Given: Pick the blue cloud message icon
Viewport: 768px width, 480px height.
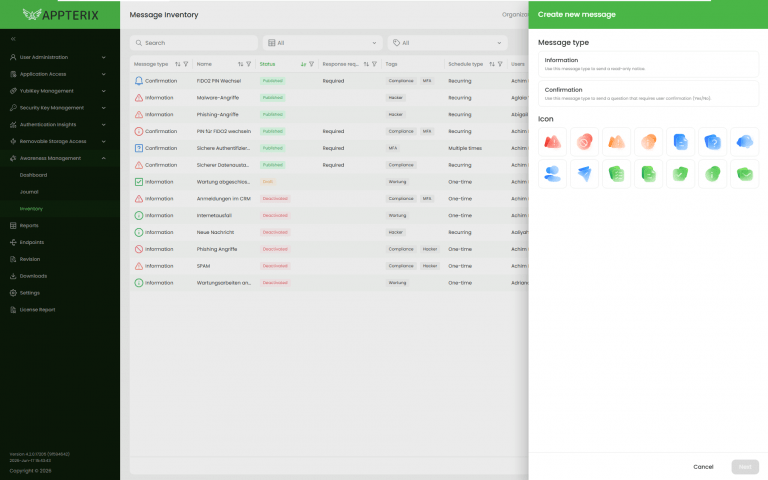Looking at the screenshot, I should (744, 142).
